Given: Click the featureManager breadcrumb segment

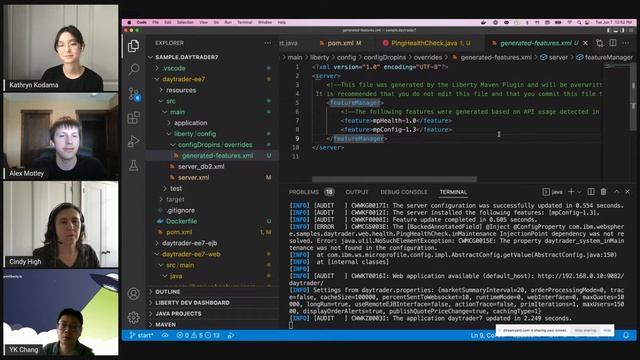Looking at the screenshot, I should pos(604,58).
